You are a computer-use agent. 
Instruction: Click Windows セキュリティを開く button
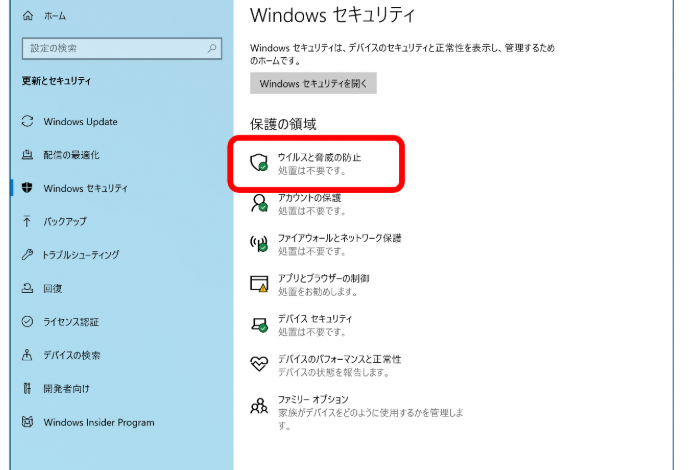[x=313, y=83]
